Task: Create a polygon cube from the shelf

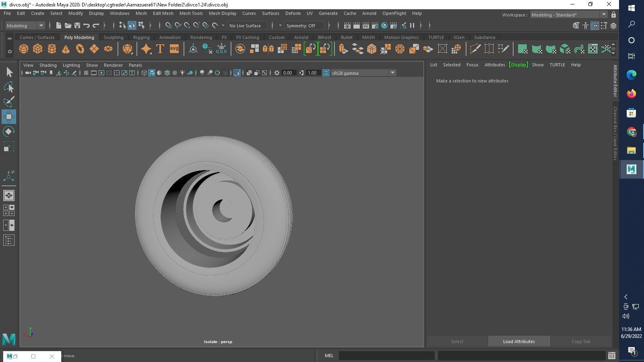Action: [x=38, y=49]
